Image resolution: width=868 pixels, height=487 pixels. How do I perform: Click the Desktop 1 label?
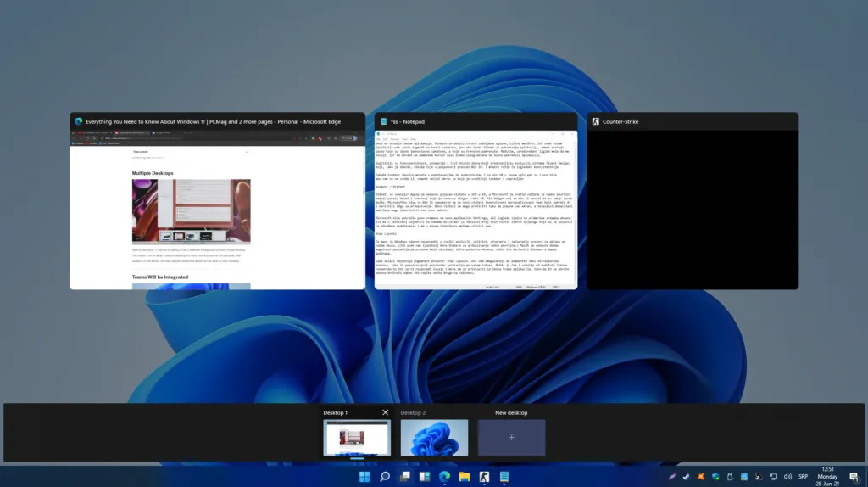[336, 412]
